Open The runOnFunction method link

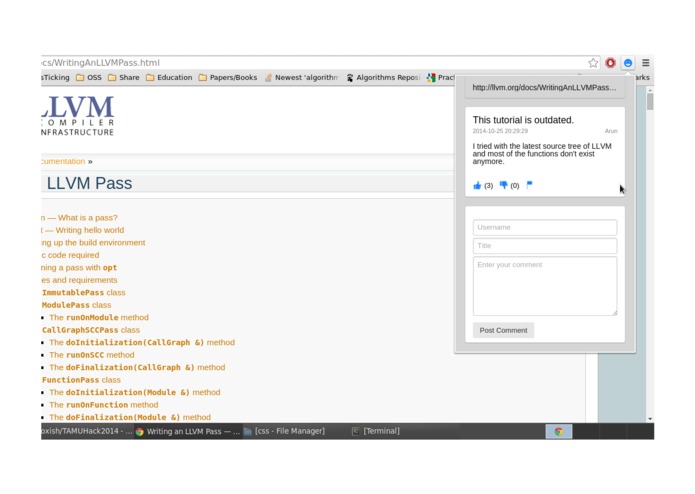tap(104, 405)
